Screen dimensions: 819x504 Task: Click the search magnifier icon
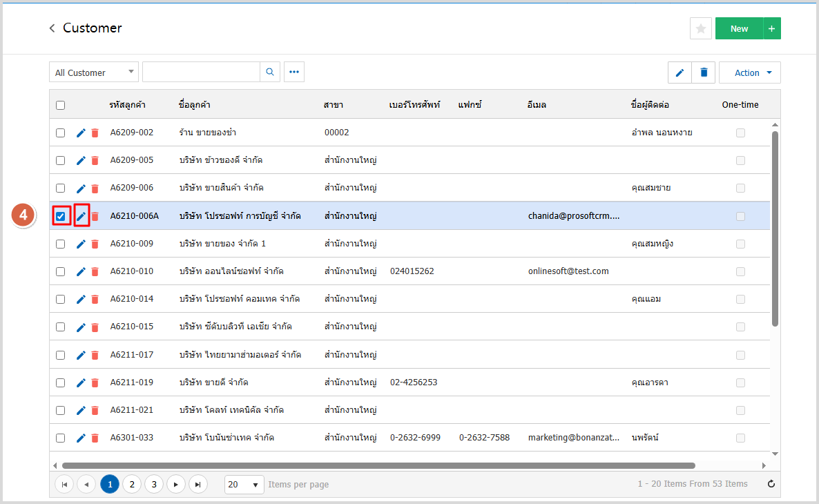pos(269,72)
